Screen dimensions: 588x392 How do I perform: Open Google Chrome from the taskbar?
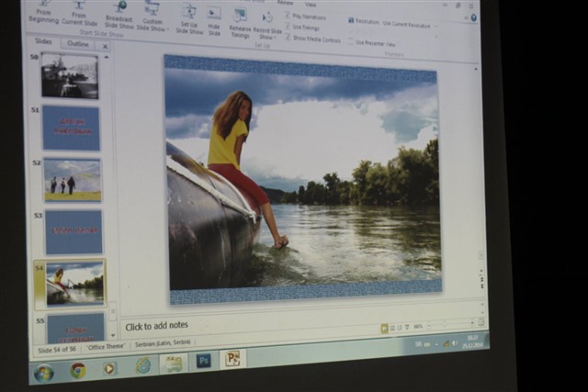tap(78, 369)
